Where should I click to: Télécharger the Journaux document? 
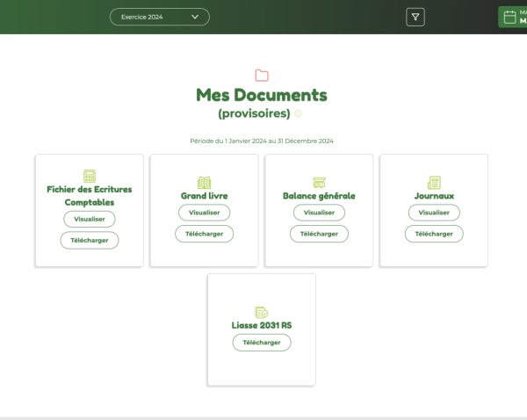pos(434,234)
